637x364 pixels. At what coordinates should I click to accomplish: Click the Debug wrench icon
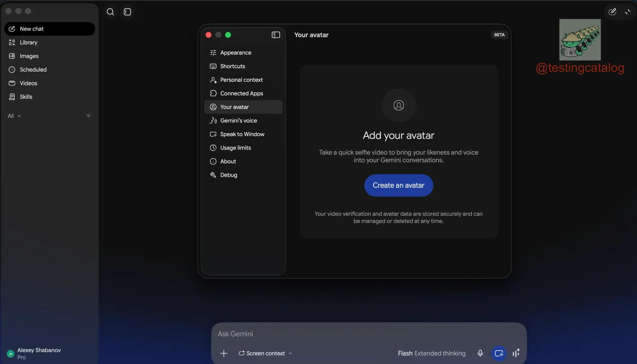(213, 175)
